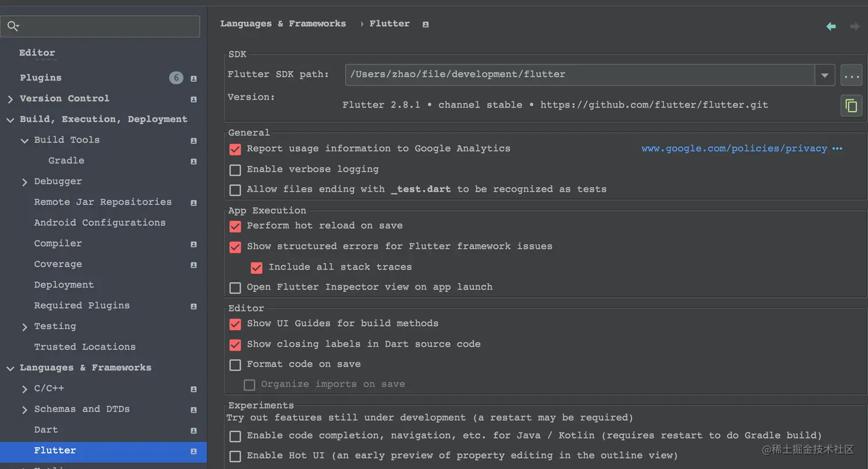The height and width of the screenshot is (469, 868).
Task: Click the back navigation arrow icon
Action: 831,26
